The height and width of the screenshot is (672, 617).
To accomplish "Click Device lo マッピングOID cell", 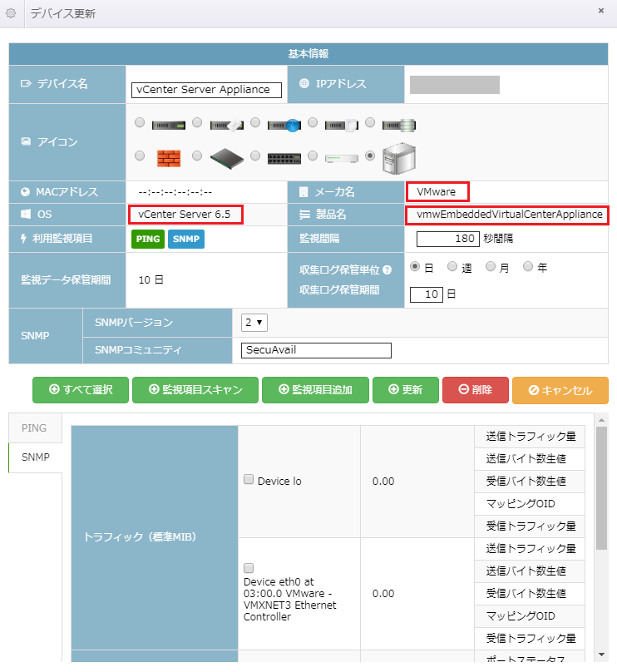I will (x=530, y=504).
